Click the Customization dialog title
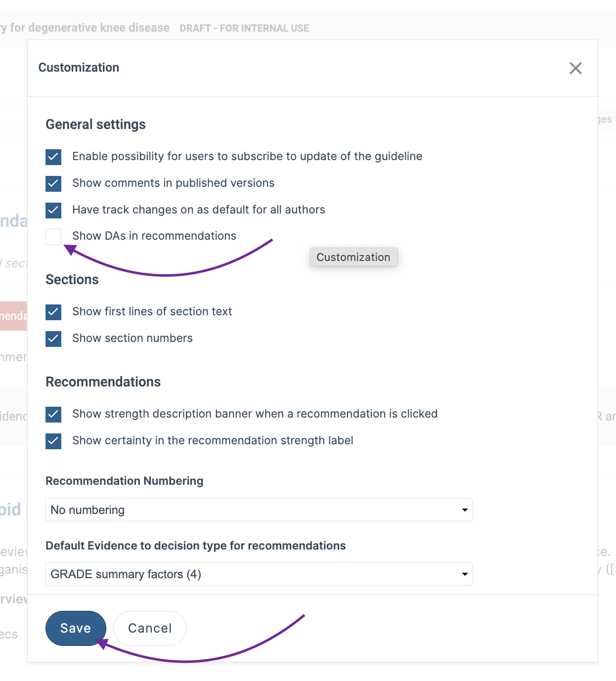Viewport: 616px width, 681px height. [79, 68]
